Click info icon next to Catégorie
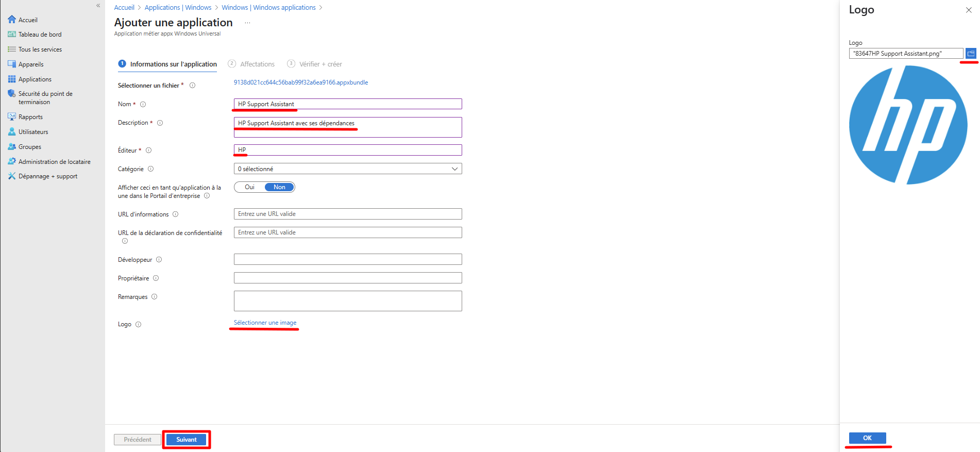The width and height of the screenshot is (980, 452). (150, 169)
